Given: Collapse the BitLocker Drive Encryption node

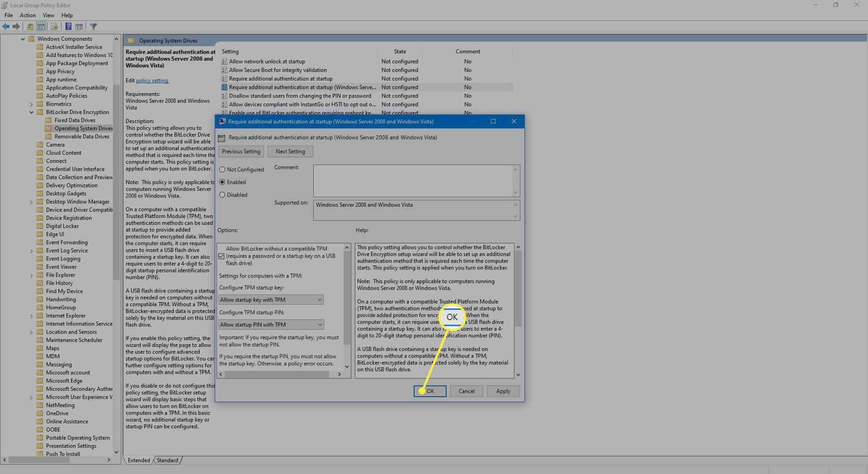Looking at the screenshot, I should coord(31,112).
